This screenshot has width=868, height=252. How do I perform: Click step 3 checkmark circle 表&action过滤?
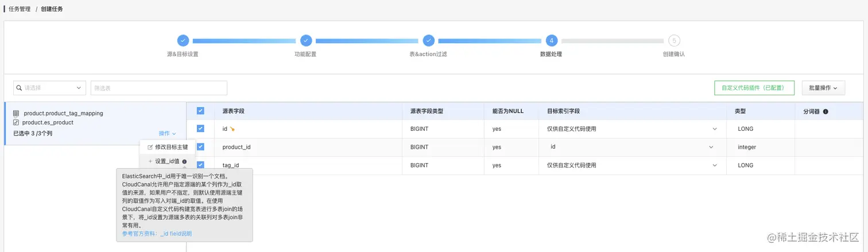[428, 41]
